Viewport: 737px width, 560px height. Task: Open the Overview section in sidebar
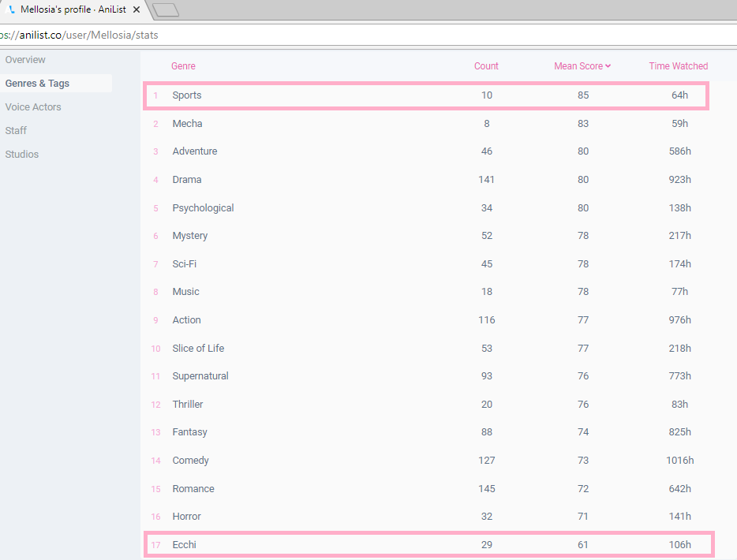click(x=25, y=60)
